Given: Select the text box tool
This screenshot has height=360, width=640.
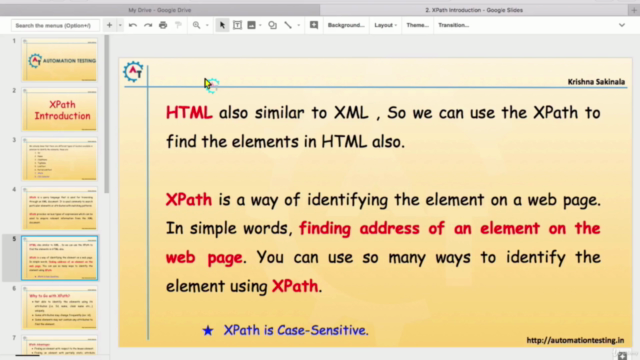Looking at the screenshot, I should 237,25.
